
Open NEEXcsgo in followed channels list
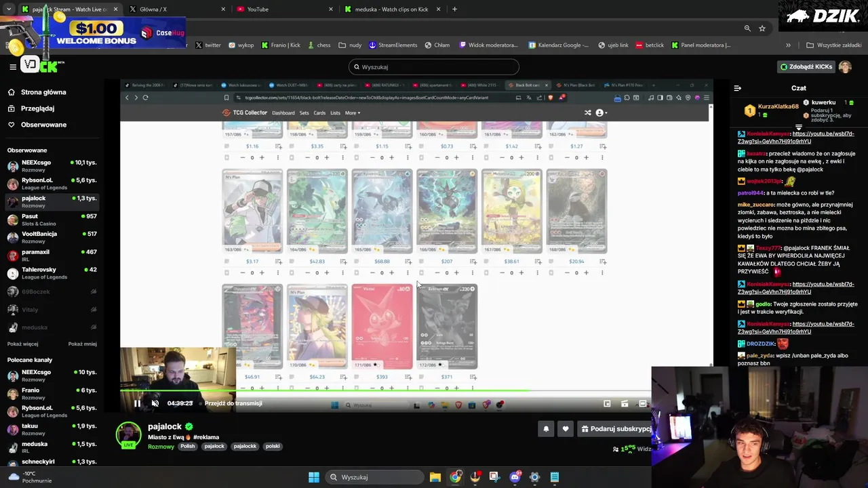[x=52, y=166]
